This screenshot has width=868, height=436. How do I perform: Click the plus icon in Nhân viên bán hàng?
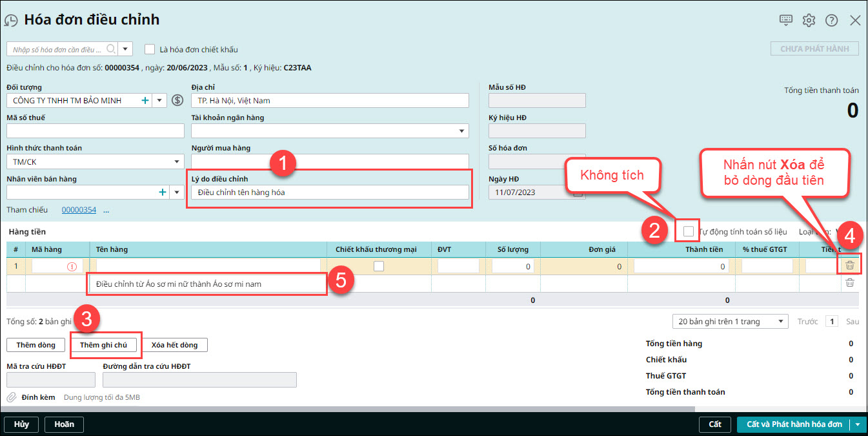pyautogui.click(x=163, y=192)
